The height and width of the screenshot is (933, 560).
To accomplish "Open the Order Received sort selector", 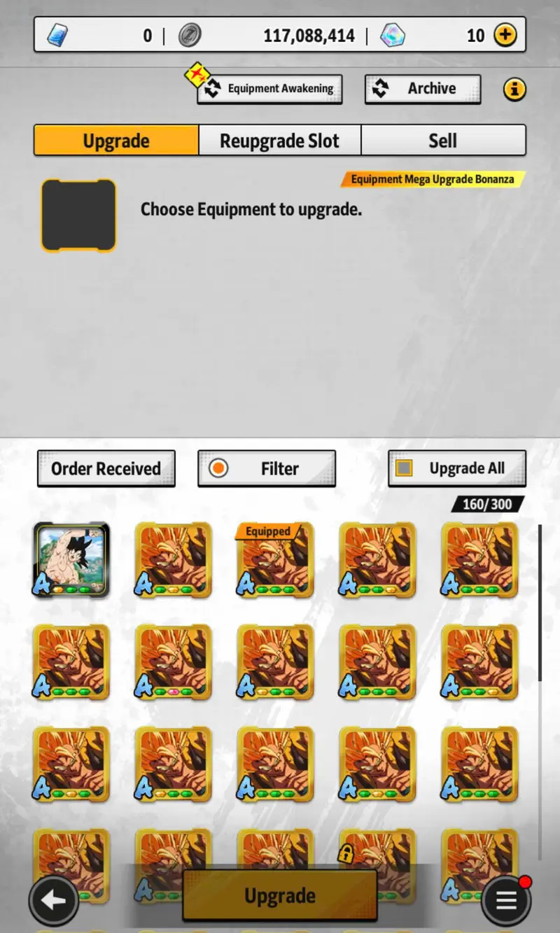I will [106, 468].
